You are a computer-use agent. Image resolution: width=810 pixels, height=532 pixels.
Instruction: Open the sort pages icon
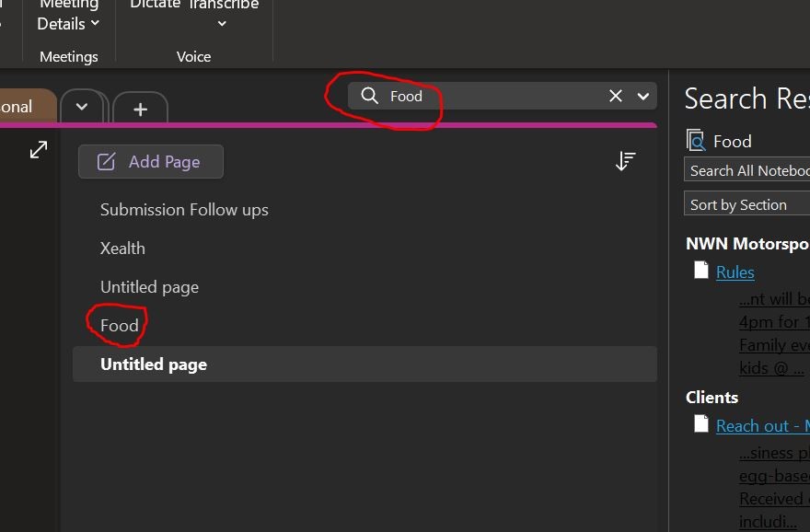(625, 161)
